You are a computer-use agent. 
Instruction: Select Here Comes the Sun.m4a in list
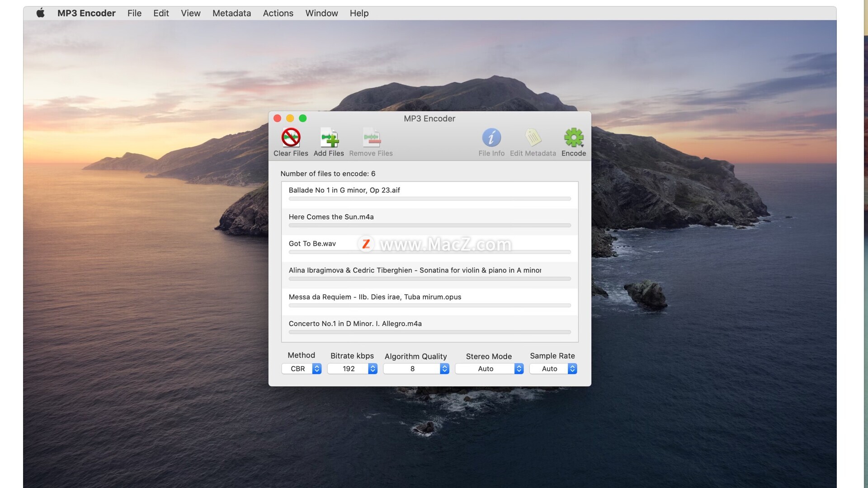tap(331, 217)
